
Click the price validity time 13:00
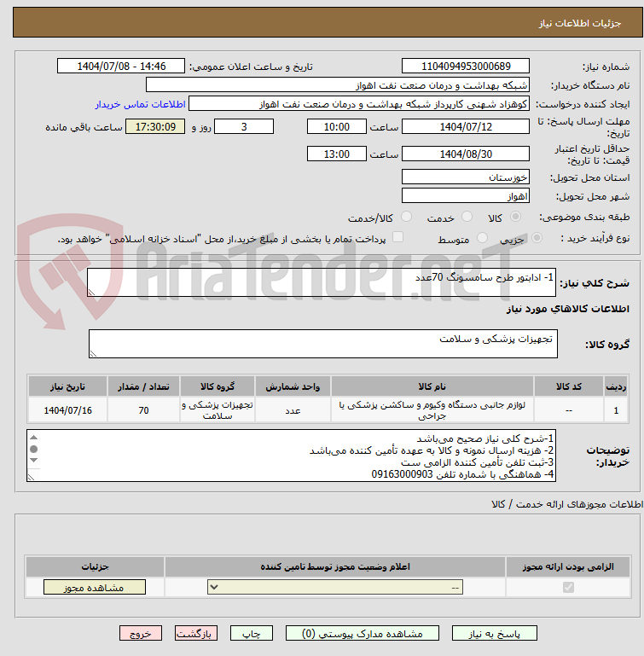336,154
